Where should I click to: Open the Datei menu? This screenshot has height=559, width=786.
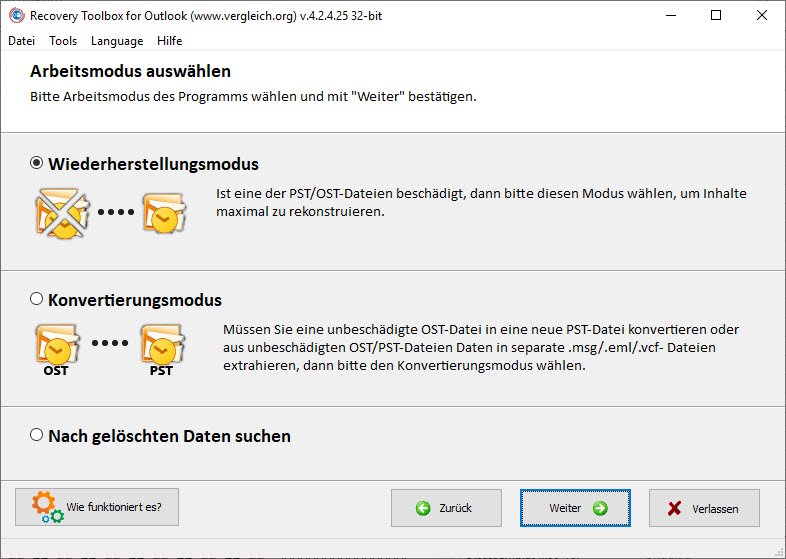coord(22,41)
